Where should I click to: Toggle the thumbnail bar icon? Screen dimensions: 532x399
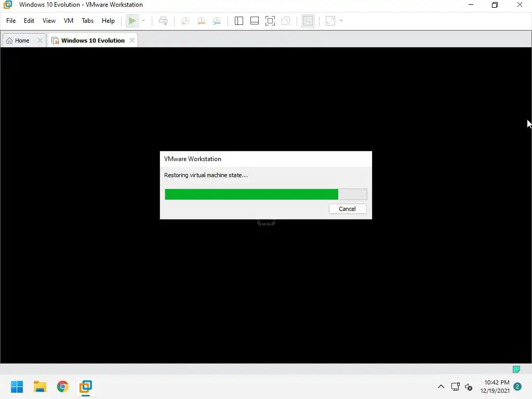point(255,21)
